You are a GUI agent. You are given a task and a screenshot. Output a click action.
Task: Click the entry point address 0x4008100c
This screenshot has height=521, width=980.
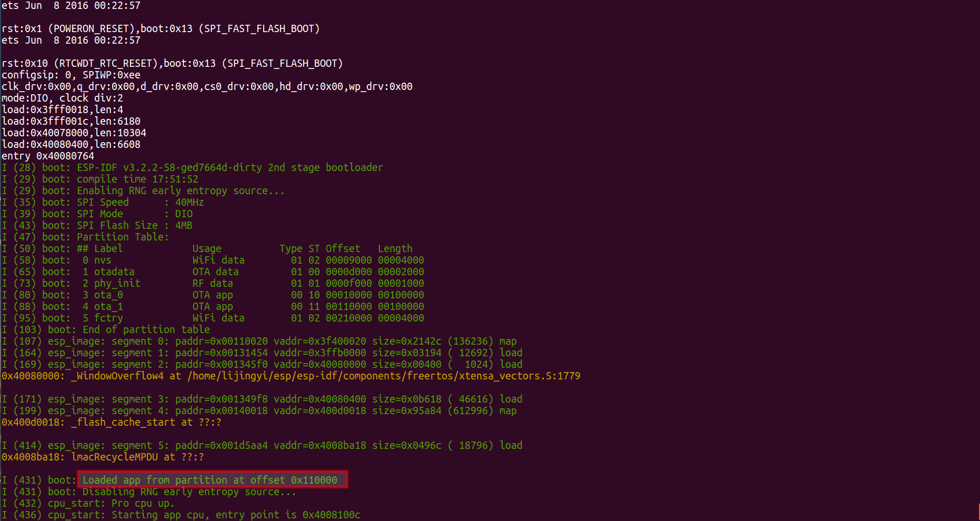(331, 515)
